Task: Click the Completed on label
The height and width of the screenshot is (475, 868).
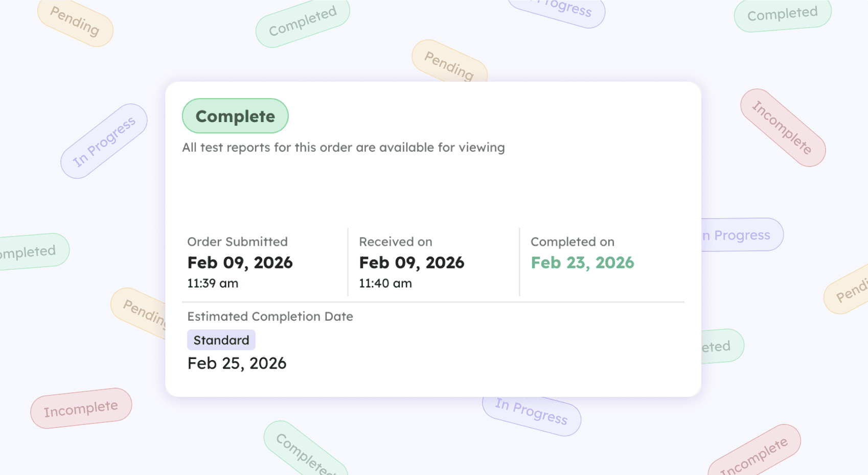Action: point(572,242)
